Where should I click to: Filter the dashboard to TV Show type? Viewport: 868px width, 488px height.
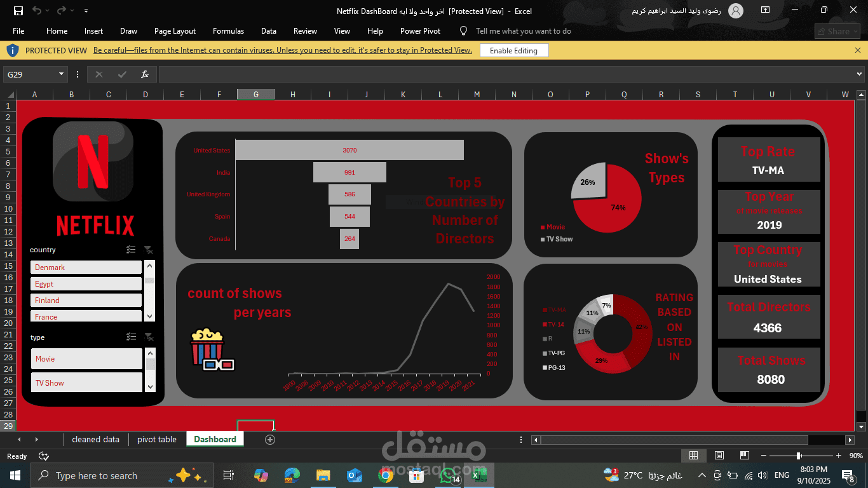click(x=86, y=382)
